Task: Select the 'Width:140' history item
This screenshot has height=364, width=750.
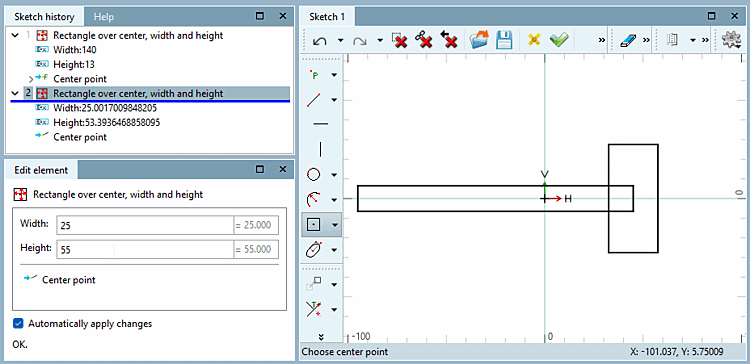Action: 75,50
